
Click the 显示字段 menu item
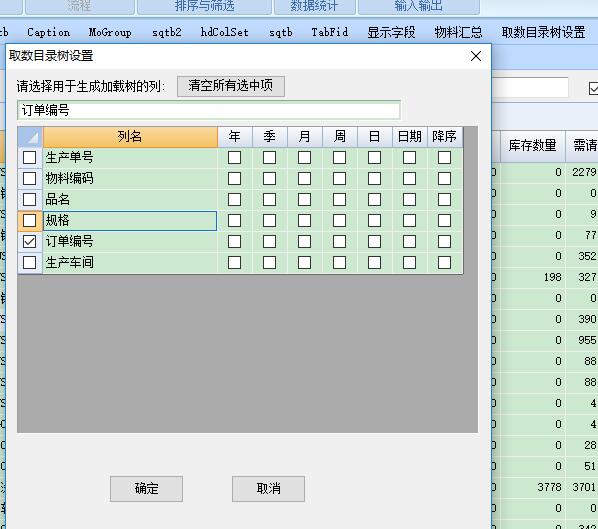coord(391,32)
